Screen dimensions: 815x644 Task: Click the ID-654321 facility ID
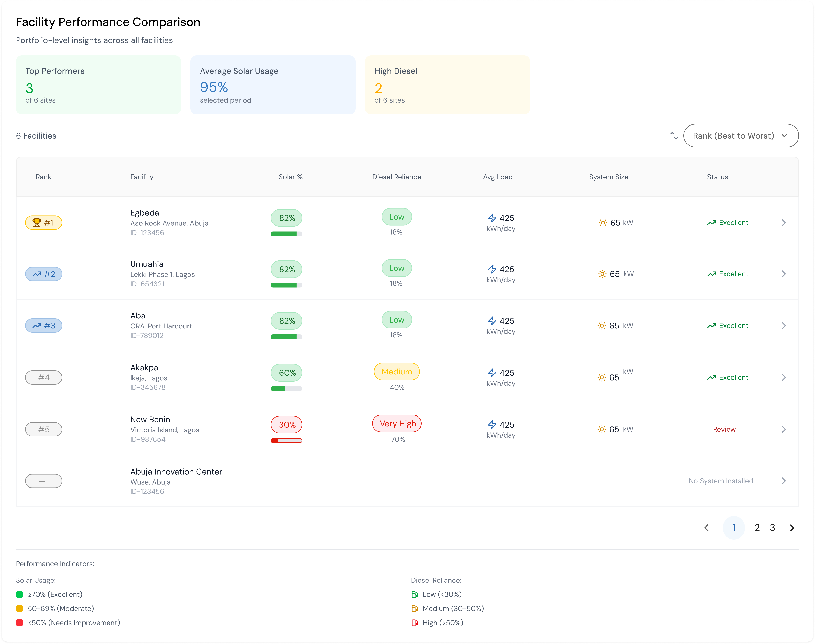(x=147, y=284)
